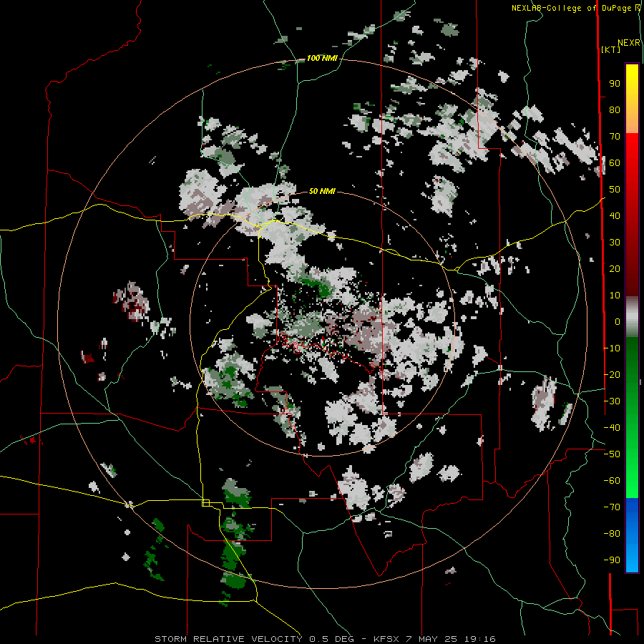644x644 pixels.
Task: Click the -40 value on velocity scale
Action: click(x=612, y=428)
